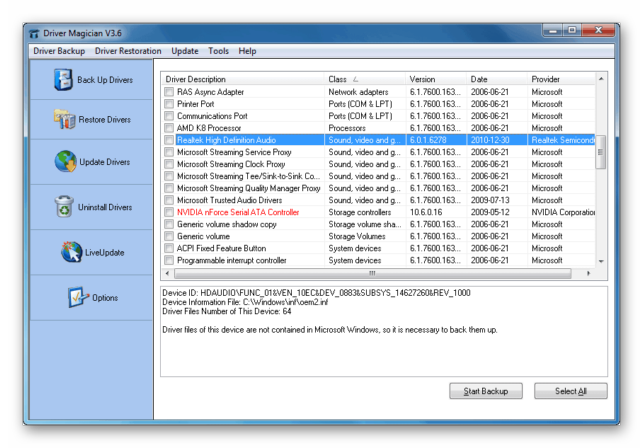Click the horizontal scrollbar thumb
The image size is (643, 448).
[372, 273]
